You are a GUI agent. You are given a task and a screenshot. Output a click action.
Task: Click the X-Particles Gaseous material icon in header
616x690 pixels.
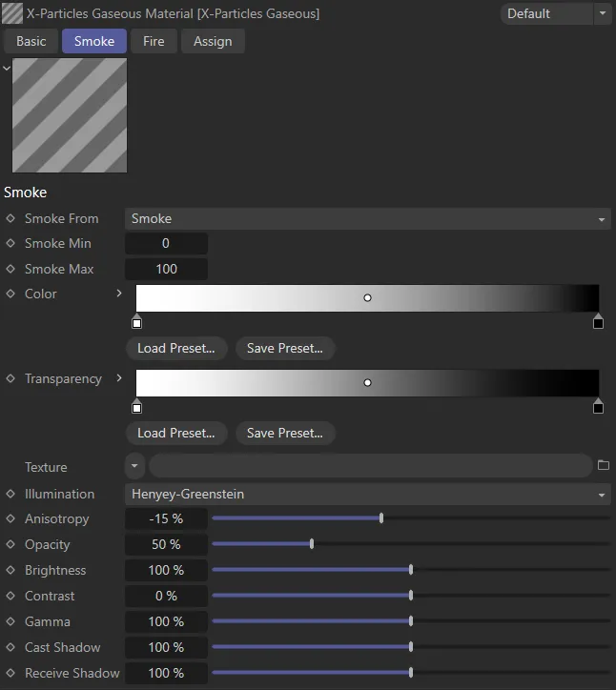point(12,13)
